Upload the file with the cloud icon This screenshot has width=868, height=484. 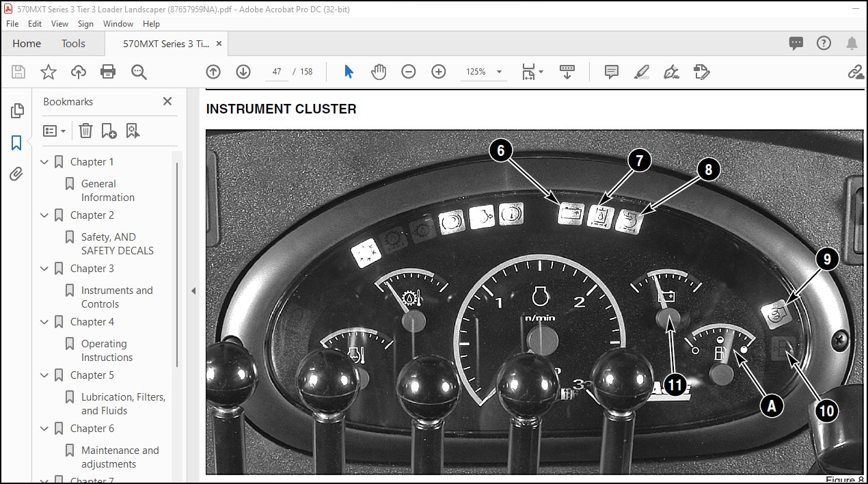(79, 72)
